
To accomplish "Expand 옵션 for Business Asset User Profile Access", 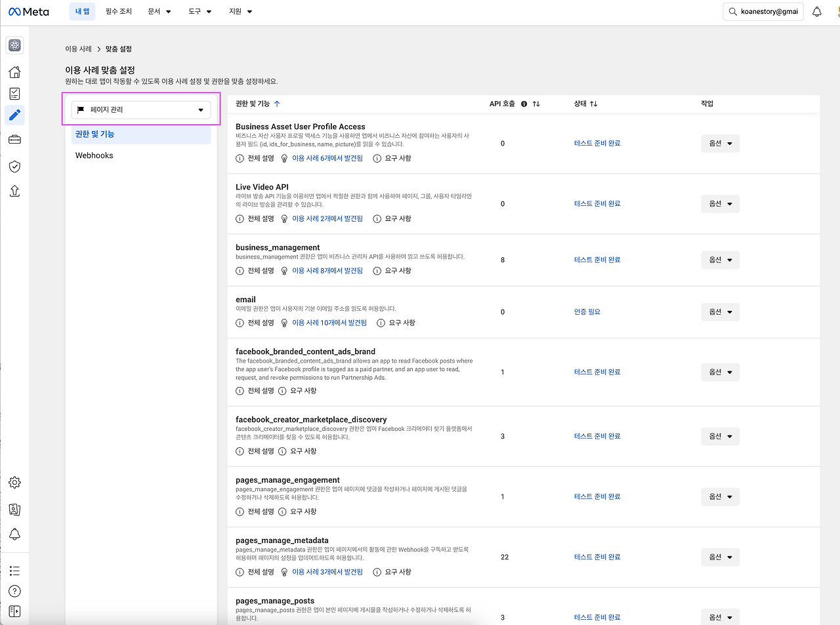I will [x=720, y=144].
